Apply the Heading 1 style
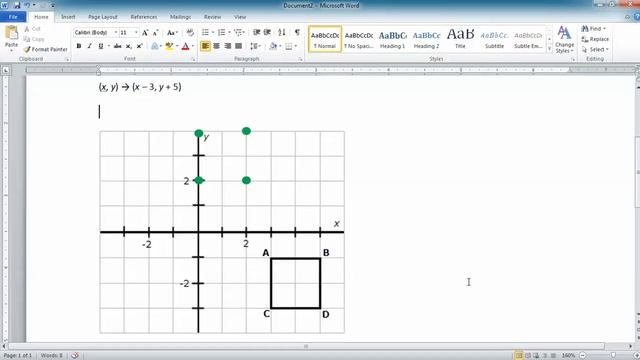 pyautogui.click(x=392, y=39)
